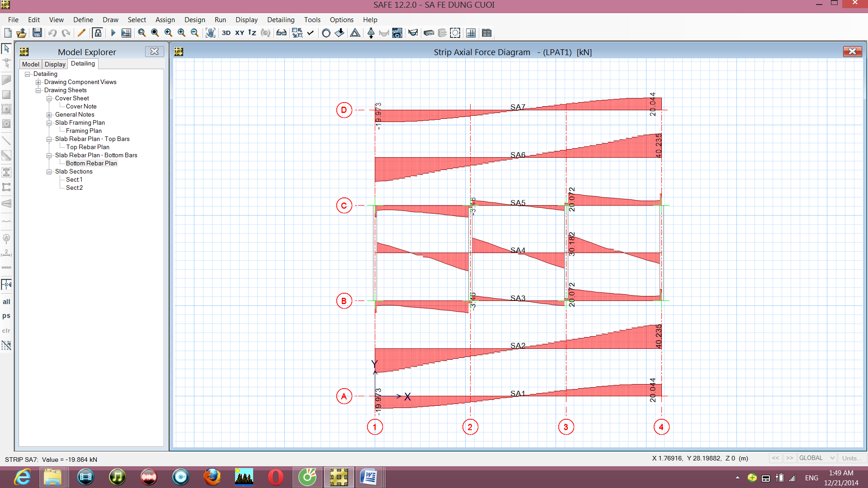Click the New Model toolbar icon

coord(8,33)
